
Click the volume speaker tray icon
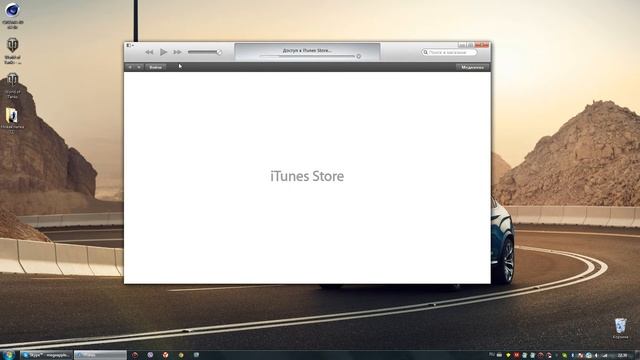pos(596,356)
